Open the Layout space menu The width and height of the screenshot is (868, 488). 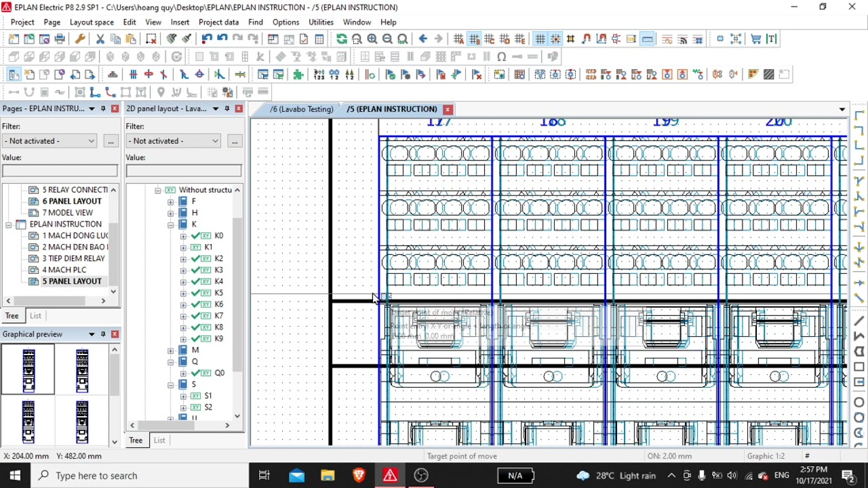point(92,22)
